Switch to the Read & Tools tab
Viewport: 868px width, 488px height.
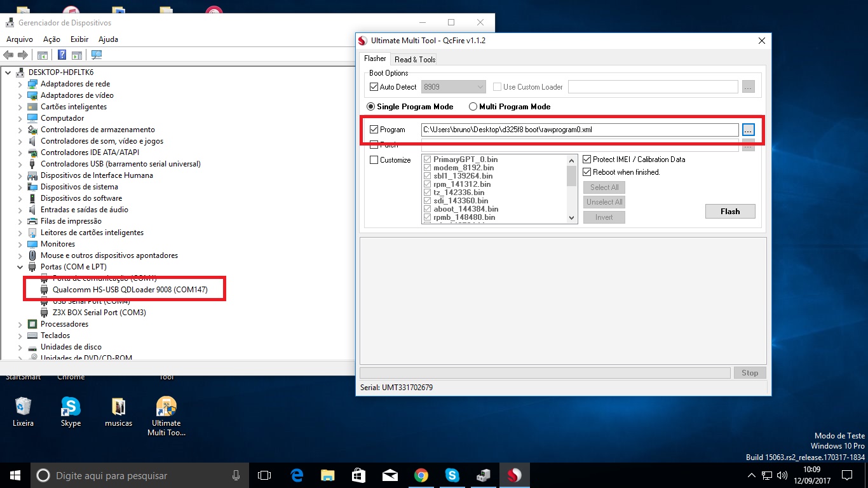point(415,60)
